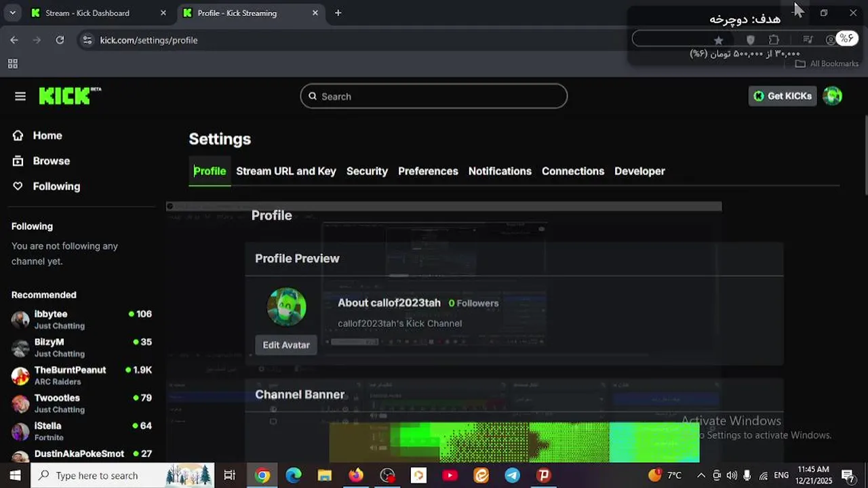Open the Preferences settings tab
The height and width of the screenshot is (488, 868).
[x=428, y=171]
